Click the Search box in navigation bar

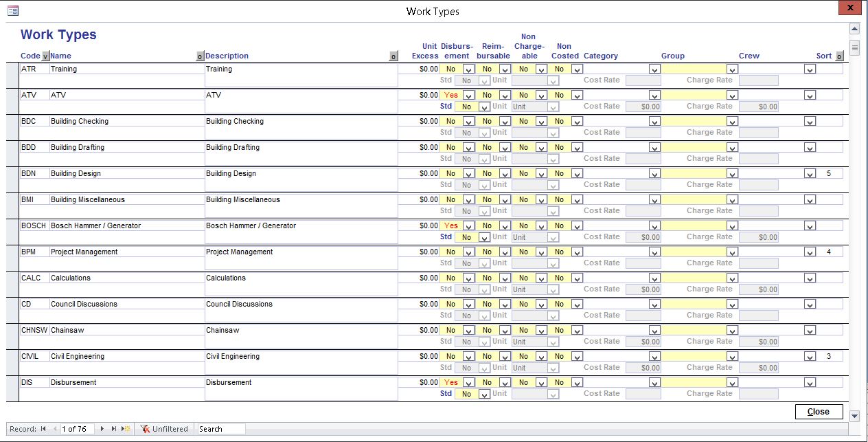click(x=220, y=429)
